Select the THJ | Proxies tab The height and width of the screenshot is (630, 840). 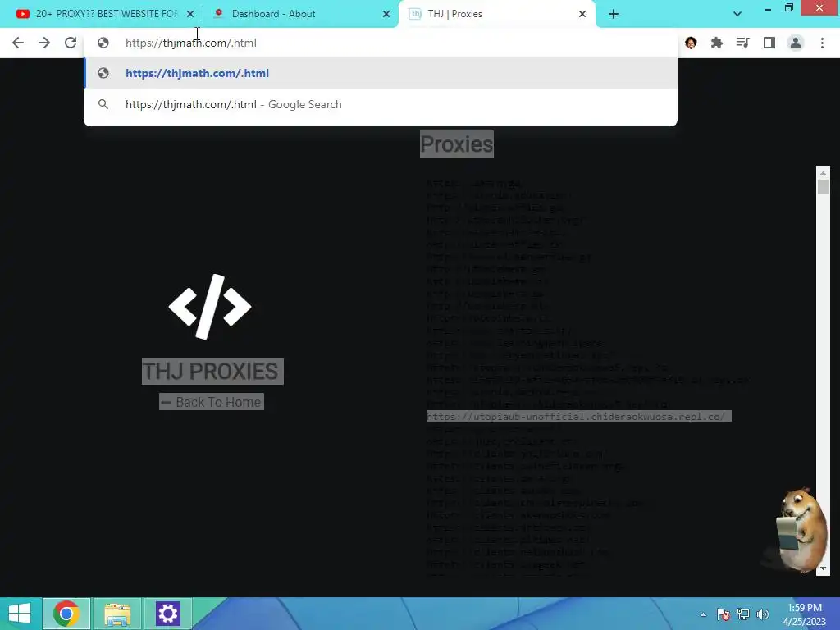click(495, 14)
